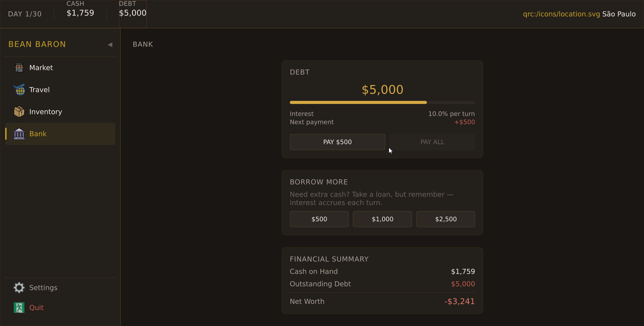The height and width of the screenshot is (326, 644).
Task: Take the $2,500 loan
Action: [x=446, y=219]
